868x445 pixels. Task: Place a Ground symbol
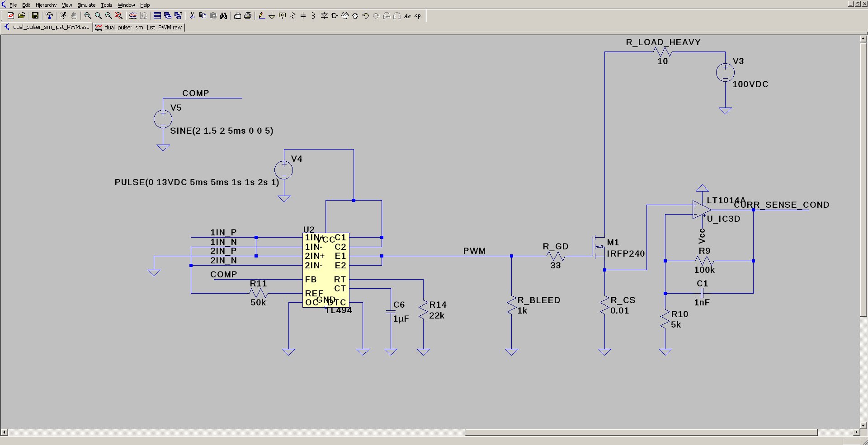(272, 16)
